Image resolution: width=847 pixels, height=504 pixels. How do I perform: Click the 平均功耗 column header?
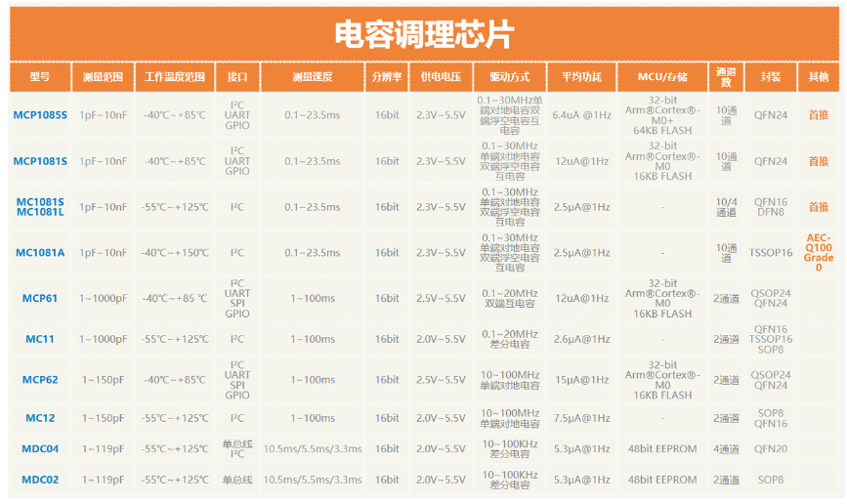[582, 77]
